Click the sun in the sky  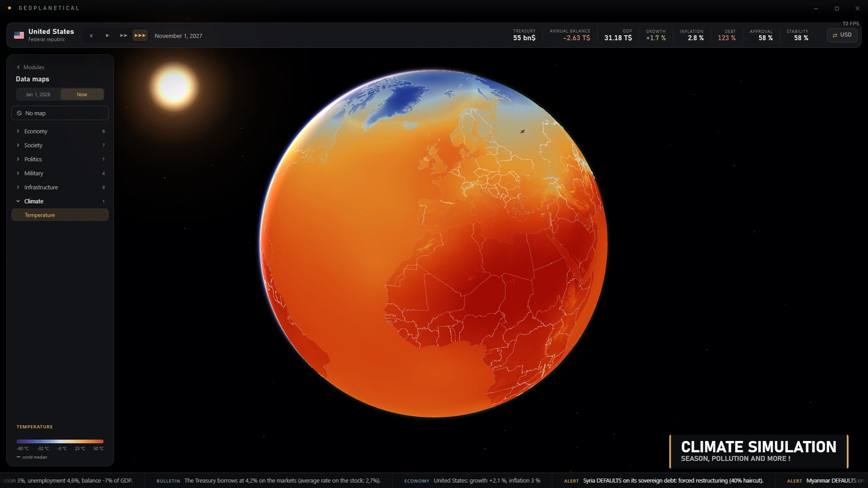pos(174,86)
